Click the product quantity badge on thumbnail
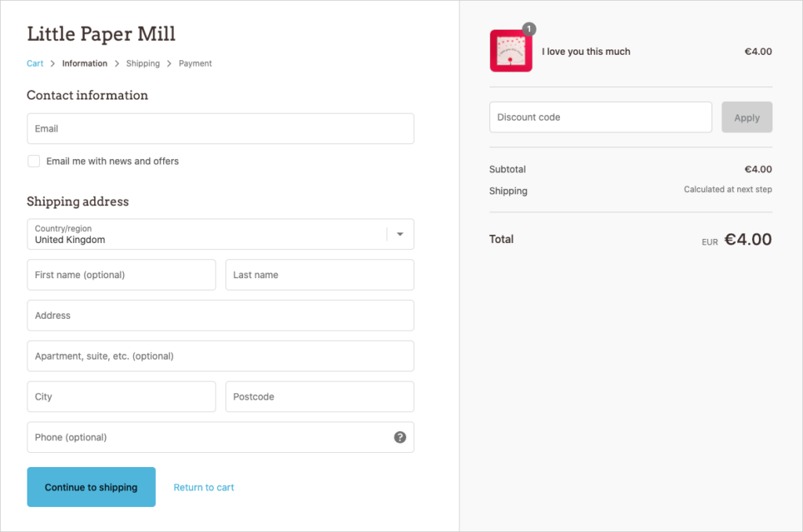Screen dimensions: 803x532 [x=529, y=29]
